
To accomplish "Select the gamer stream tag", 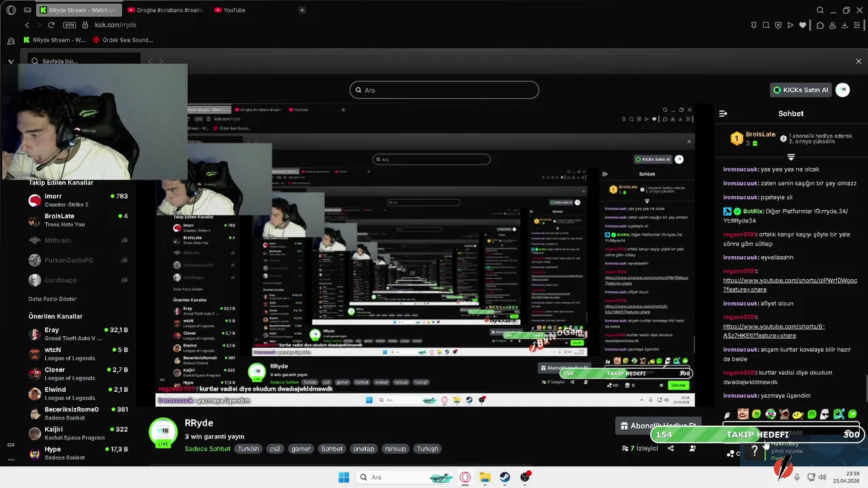I will click(301, 449).
